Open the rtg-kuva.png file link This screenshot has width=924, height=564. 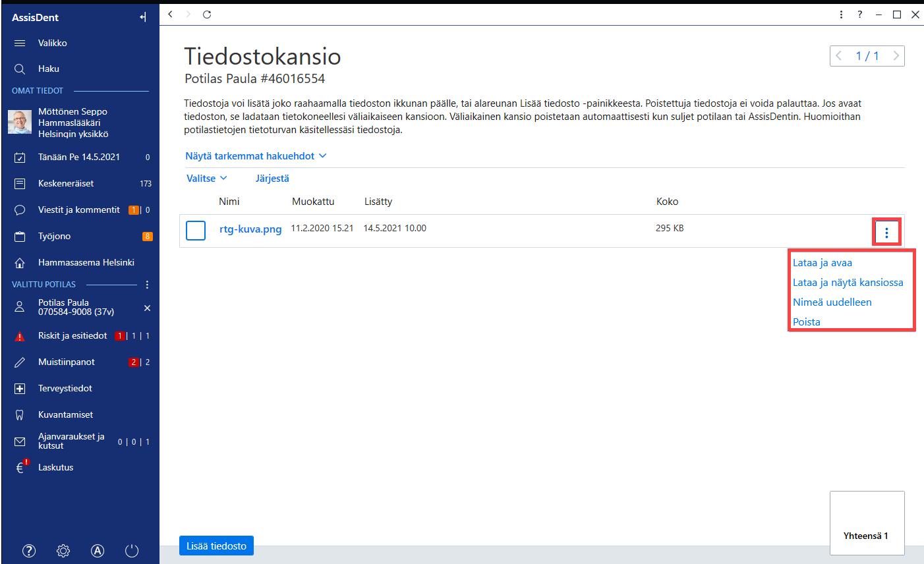250,229
